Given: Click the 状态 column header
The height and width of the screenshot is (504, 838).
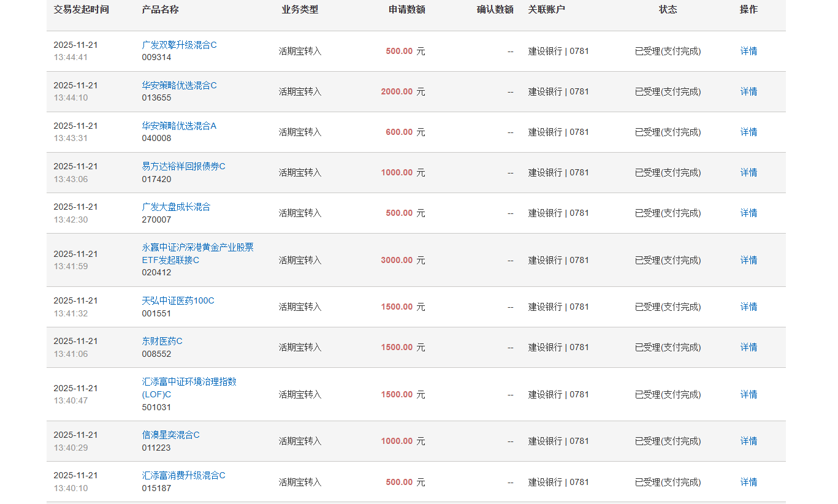Looking at the screenshot, I should (668, 9).
